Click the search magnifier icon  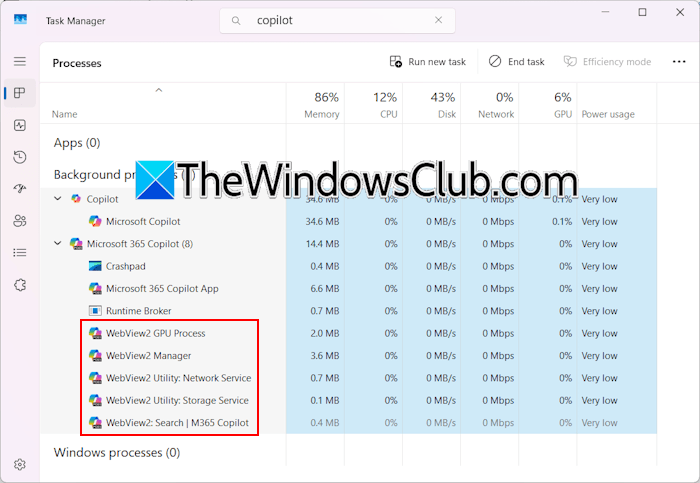tap(236, 21)
